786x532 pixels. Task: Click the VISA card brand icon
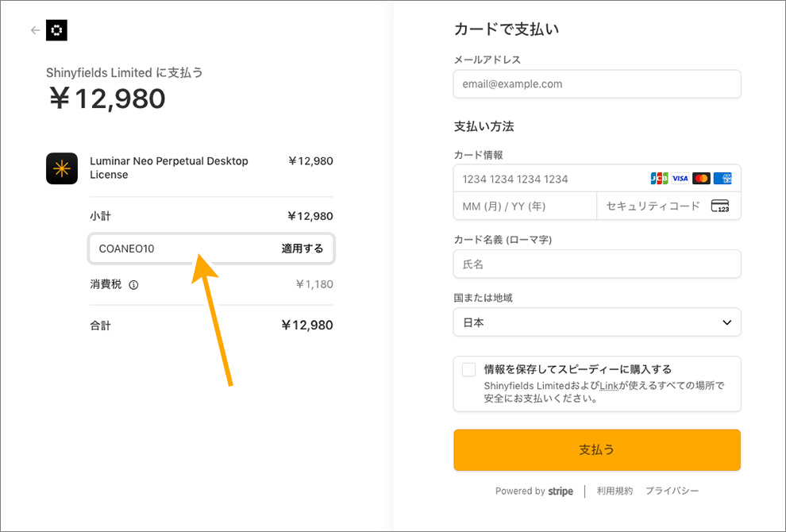[680, 179]
